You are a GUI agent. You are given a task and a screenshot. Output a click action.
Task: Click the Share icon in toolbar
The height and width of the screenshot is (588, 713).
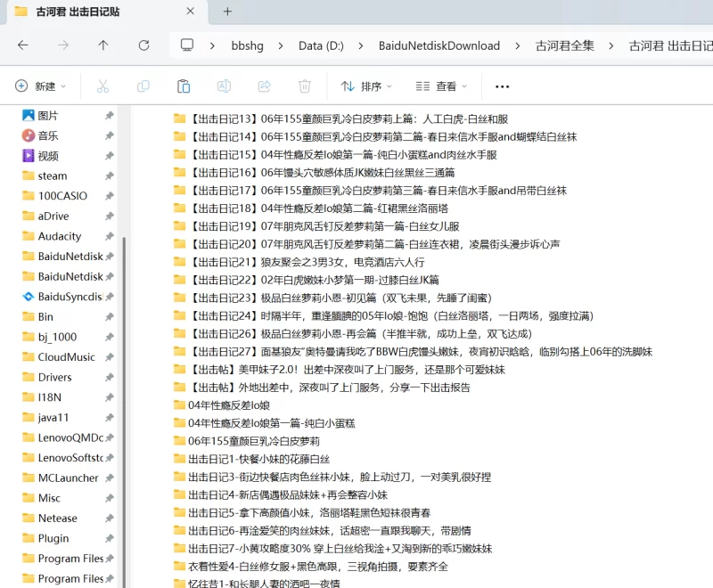[264, 86]
